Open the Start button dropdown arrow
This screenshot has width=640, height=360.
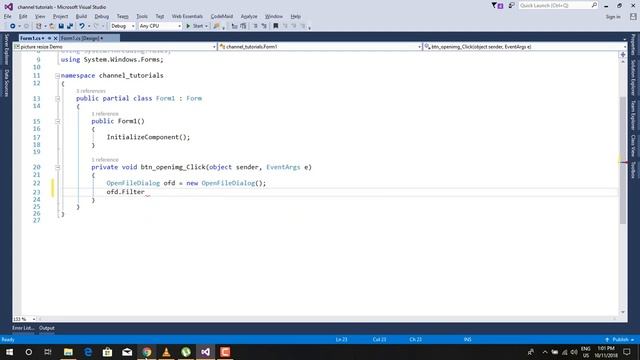(x=207, y=26)
